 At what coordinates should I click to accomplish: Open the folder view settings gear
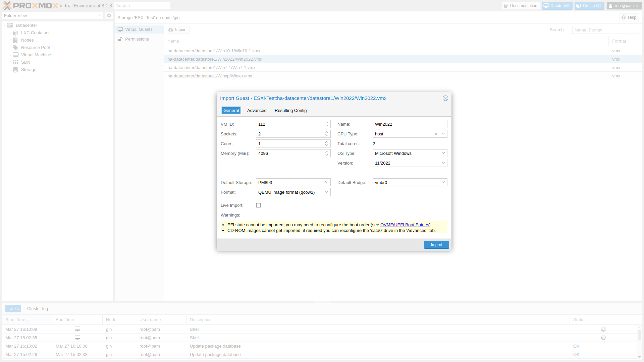click(x=109, y=15)
